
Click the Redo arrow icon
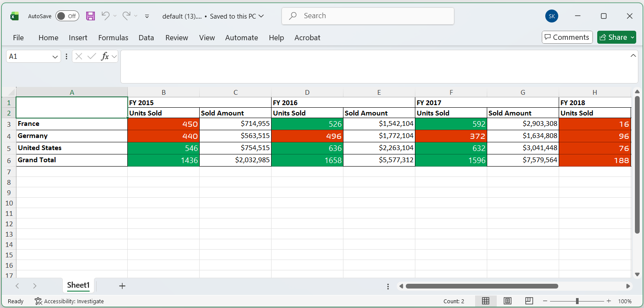pyautogui.click(x=126, y=16)
